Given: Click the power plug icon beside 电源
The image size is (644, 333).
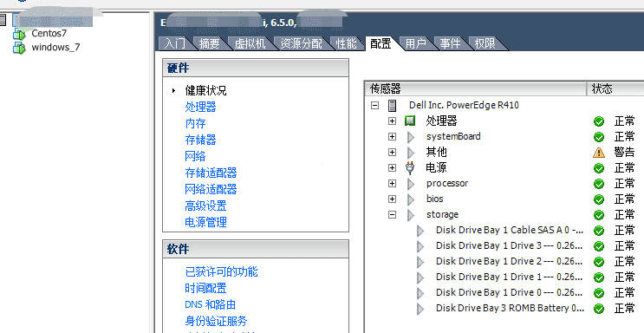Looking at the screenshot, I should click(410, 167).
